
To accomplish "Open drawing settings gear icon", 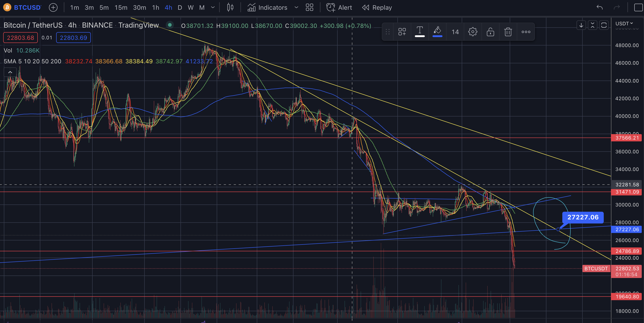I will pyautogui.click(x=473, y=32).
